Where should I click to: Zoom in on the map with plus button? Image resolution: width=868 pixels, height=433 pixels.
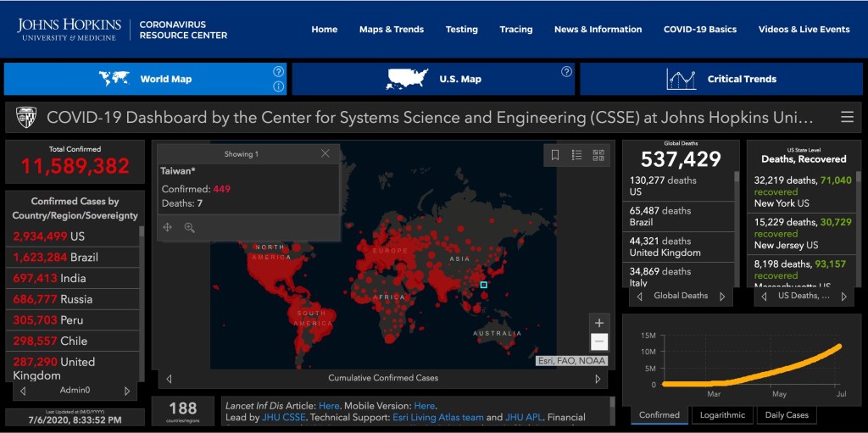(599, 323)
